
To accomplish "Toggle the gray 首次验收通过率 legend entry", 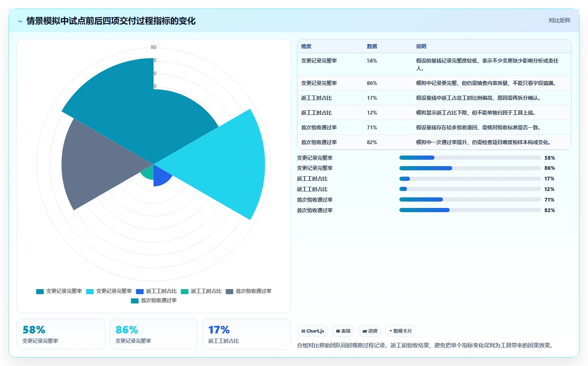I will 249,291.
